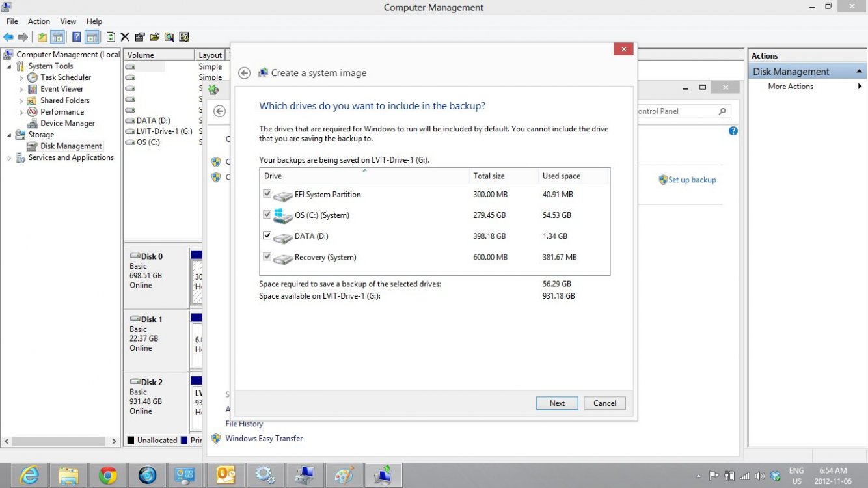Select the LVIT-Drive-1 (G:) volume row

[164, 131]
